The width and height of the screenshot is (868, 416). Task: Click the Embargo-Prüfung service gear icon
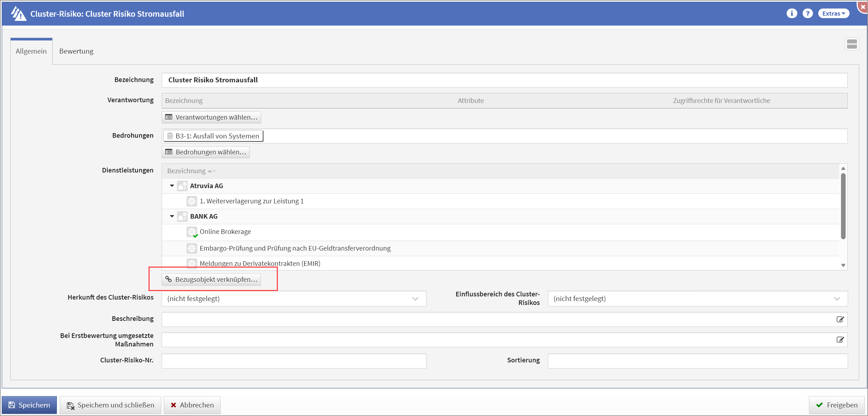pos(192,248)
